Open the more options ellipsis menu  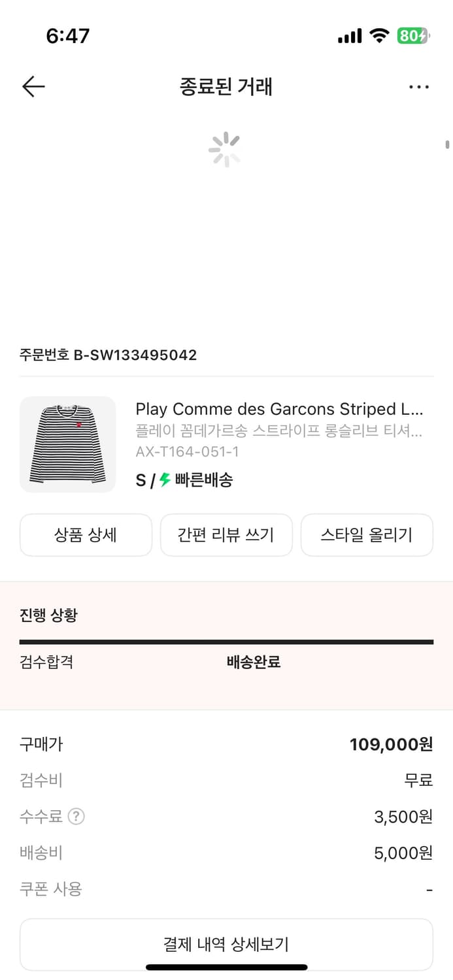418,86
